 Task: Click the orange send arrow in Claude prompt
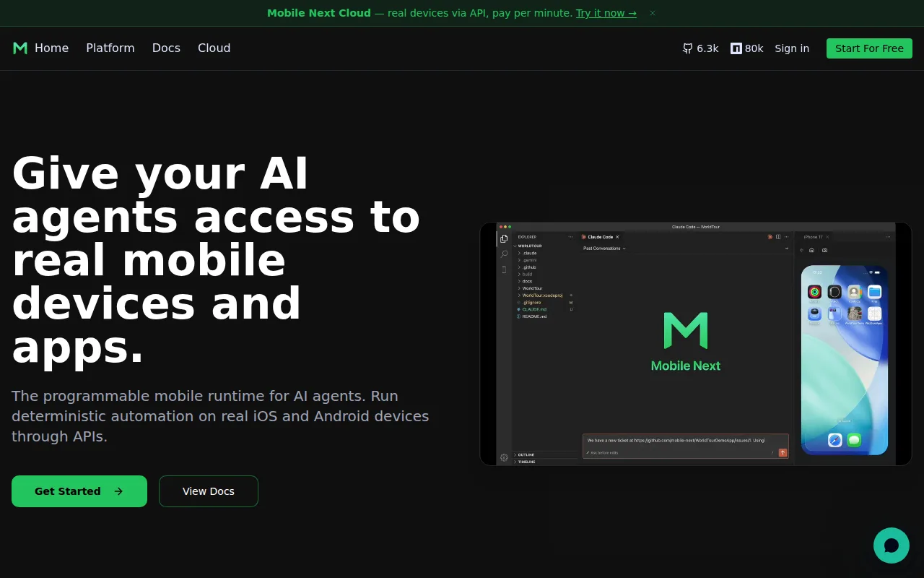(x=783, y=453)
